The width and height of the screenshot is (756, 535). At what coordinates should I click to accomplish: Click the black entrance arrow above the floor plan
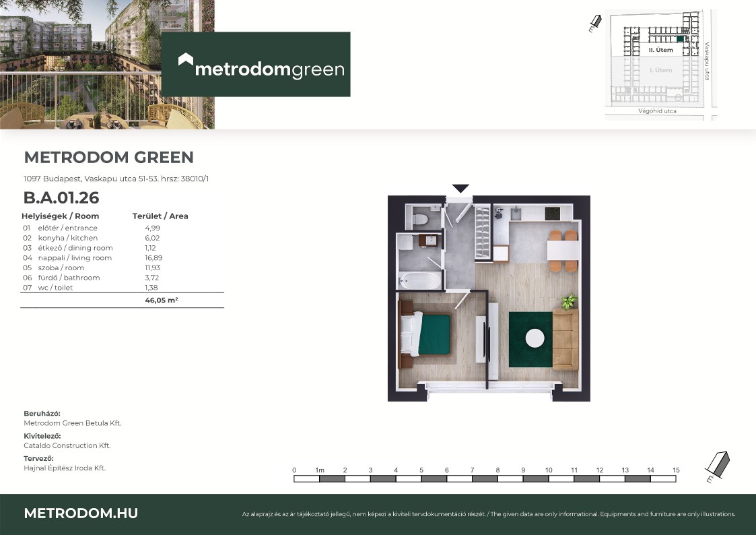[x=460, y=189]
